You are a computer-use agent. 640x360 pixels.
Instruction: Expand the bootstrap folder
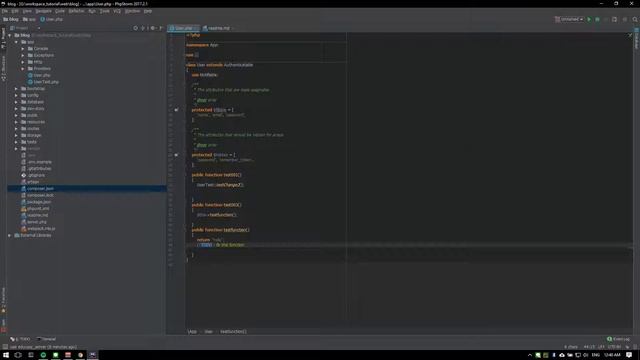click(x=16, y=89)
